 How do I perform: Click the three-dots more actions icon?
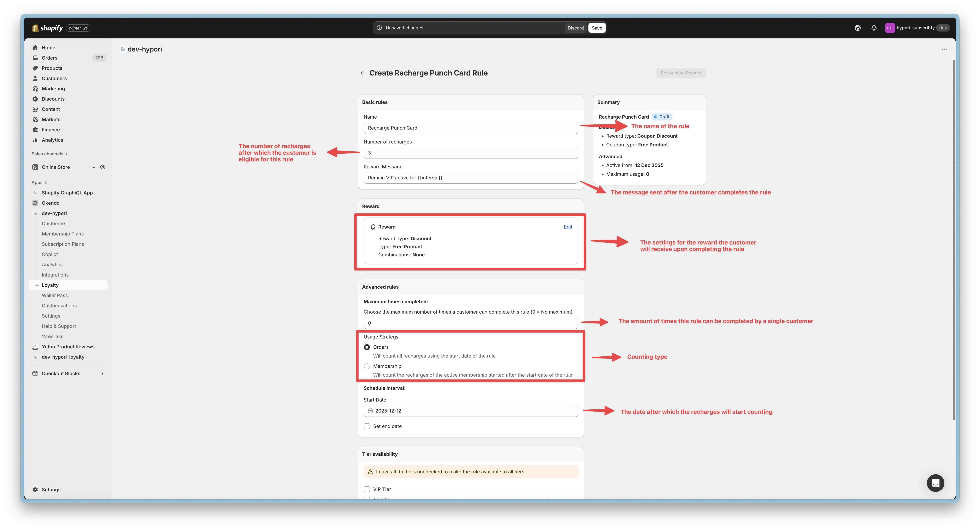pyautogui.click(x=945, y=49)
